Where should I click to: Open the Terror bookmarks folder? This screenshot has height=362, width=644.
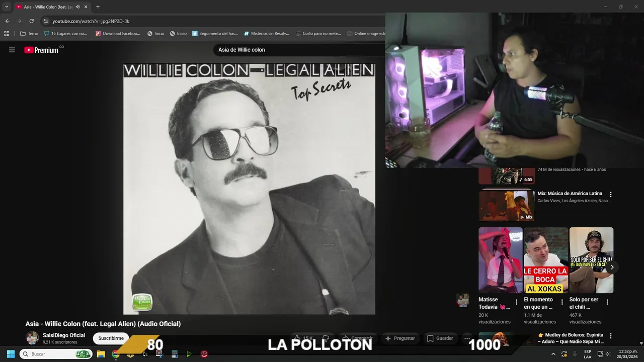coord(29,34)
